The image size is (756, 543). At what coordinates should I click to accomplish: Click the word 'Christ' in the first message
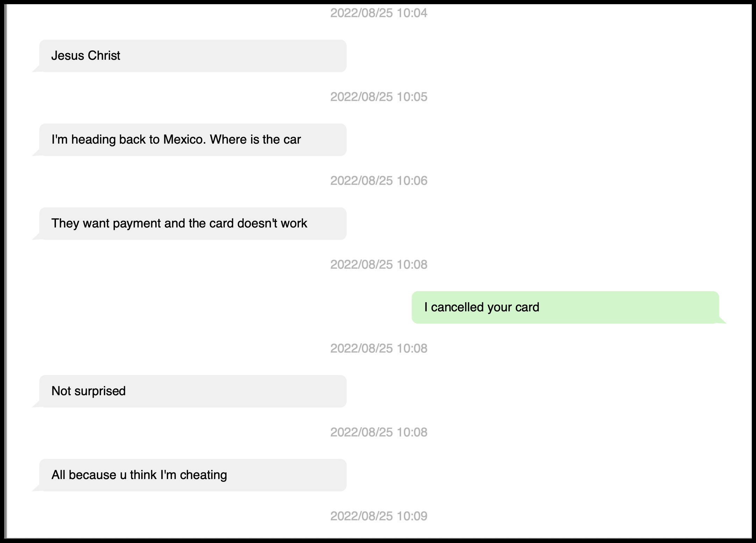coord(104,56)
